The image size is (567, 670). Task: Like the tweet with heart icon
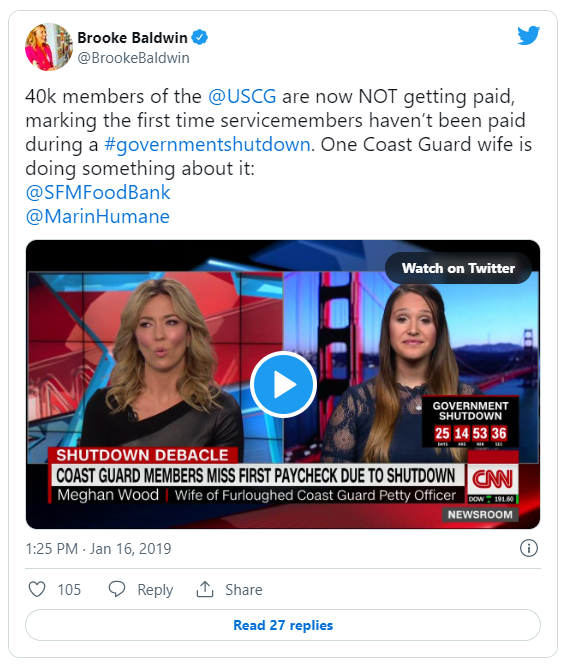point(37,589)
